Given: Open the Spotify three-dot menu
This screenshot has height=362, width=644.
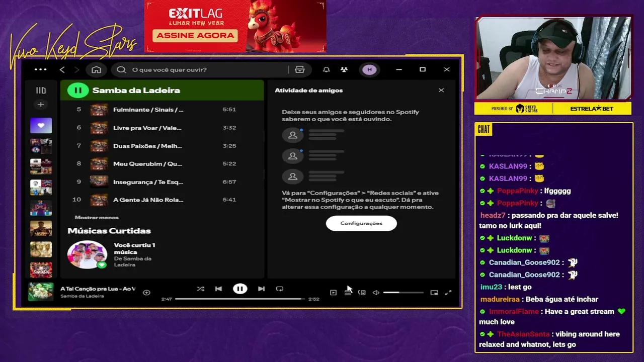Looking at the screenshot, I should (x=41, y=69).
